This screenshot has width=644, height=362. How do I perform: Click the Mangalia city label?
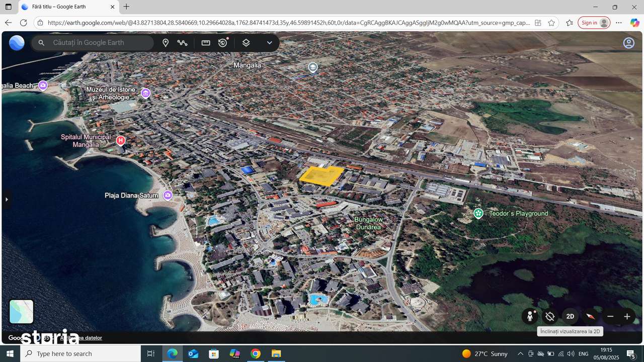pyautogui.click(x=247, y=65)
